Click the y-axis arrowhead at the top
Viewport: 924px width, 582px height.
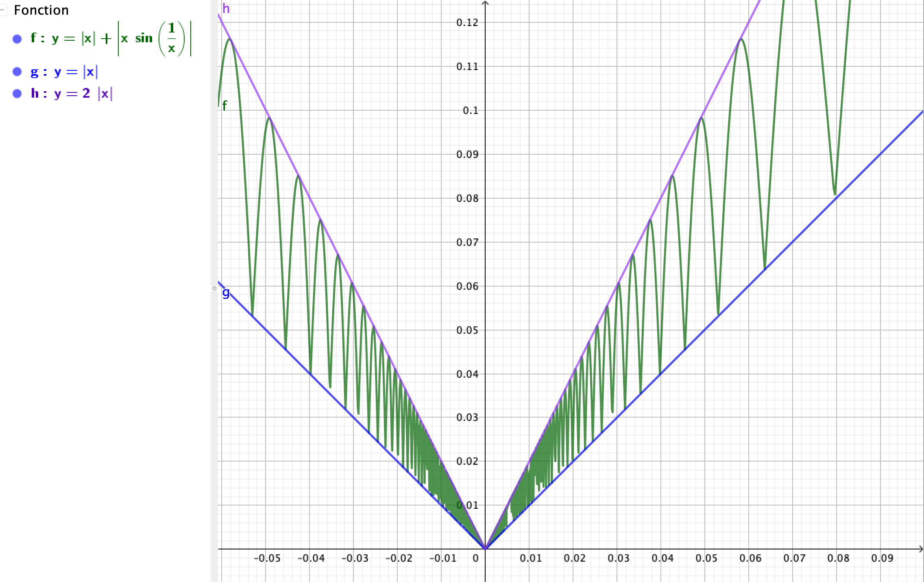click(x=485, y=3)
